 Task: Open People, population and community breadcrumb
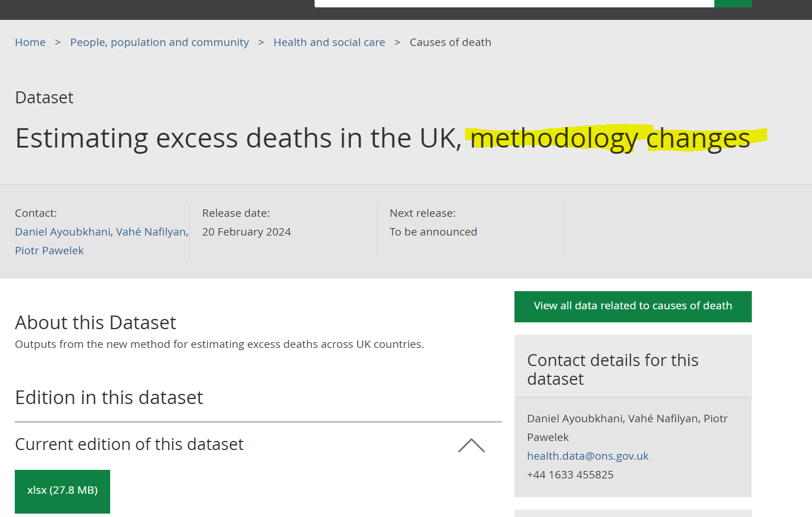click(x=160, y=42)
